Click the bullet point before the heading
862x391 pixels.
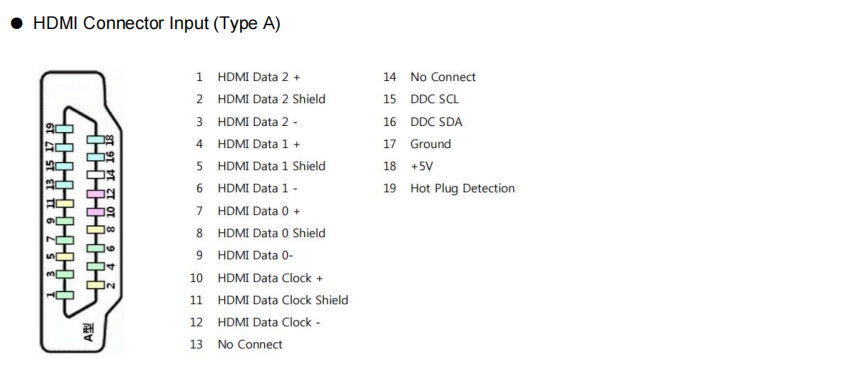click(x=17, y=24)
